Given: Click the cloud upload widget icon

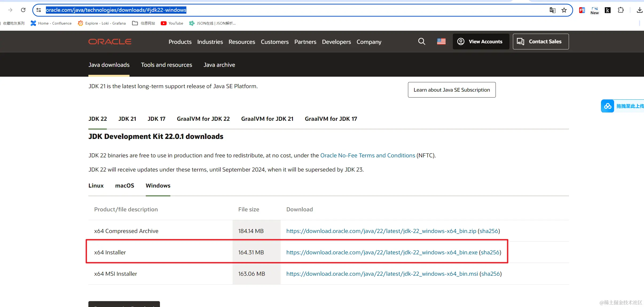Looking at the screenshot, I should click(608, 106).
